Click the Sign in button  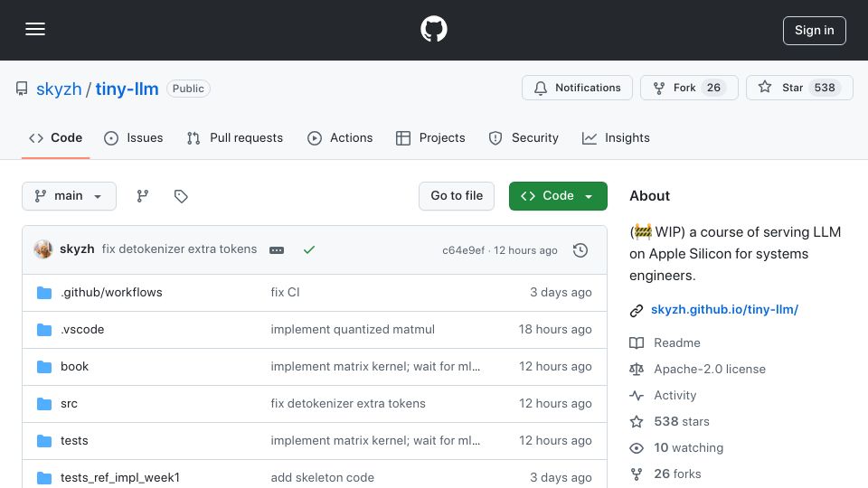click(x=814, y=31)
